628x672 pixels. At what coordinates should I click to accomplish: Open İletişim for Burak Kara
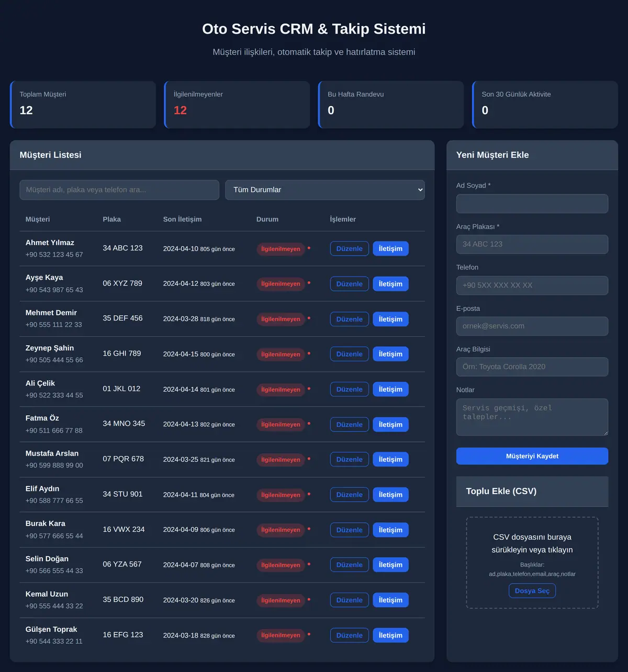point(390,530)
